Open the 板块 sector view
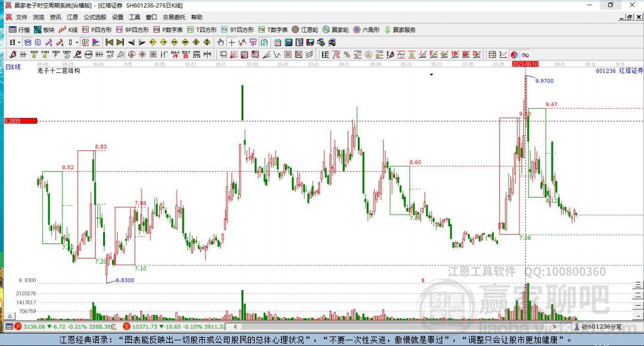This screenshot has height=346, width=644. point(44,30)
